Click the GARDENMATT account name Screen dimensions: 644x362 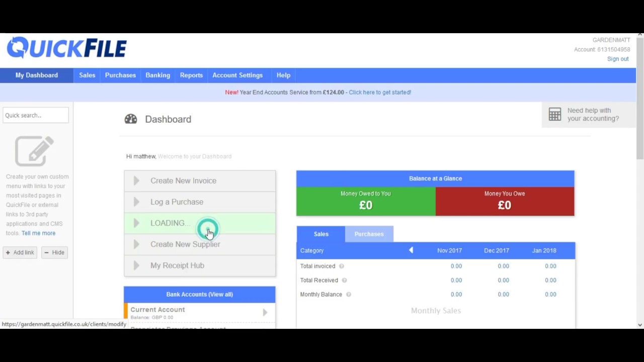click(611, 40)
